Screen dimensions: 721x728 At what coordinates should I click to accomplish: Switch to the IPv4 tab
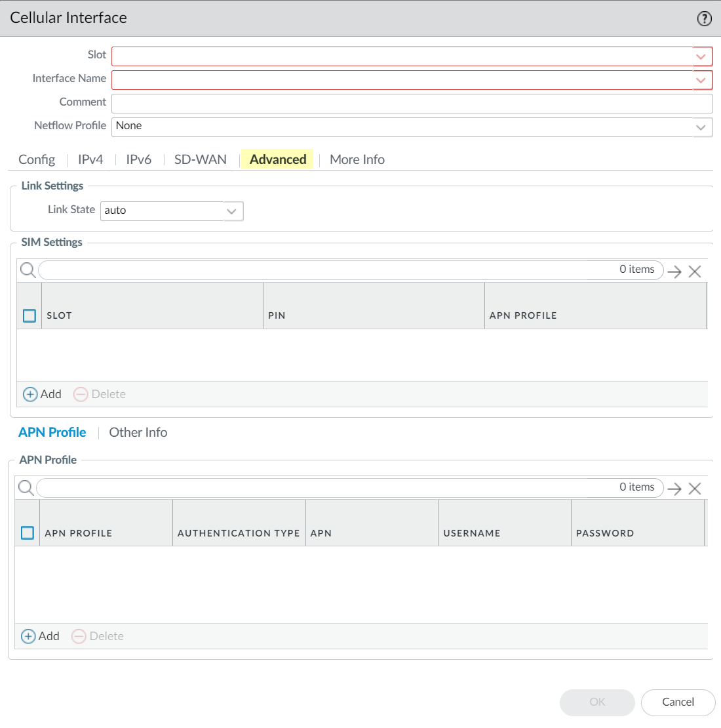90,159
